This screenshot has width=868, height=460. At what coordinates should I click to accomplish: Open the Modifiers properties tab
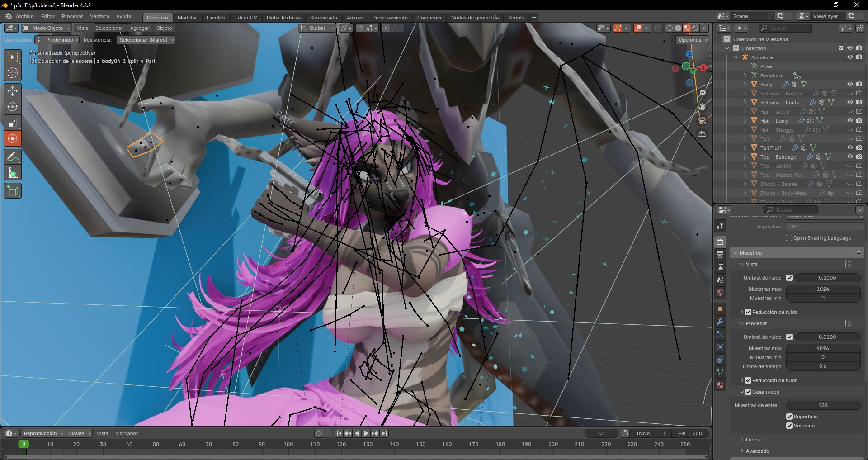720,322
